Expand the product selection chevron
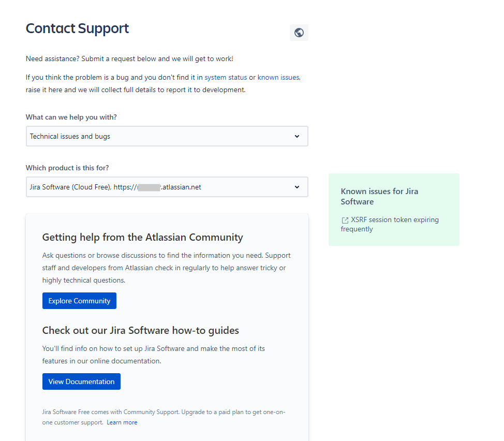Image resolution: width=504 pixels, height=441 pixels. 297,187
